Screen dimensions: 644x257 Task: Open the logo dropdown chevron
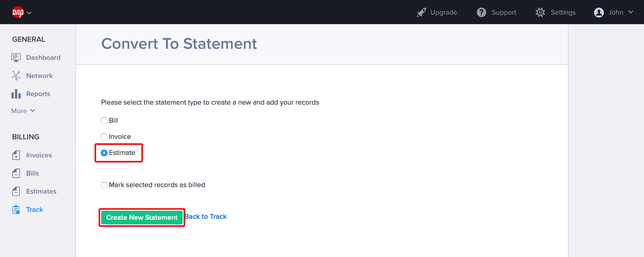[x=29, y=13]
